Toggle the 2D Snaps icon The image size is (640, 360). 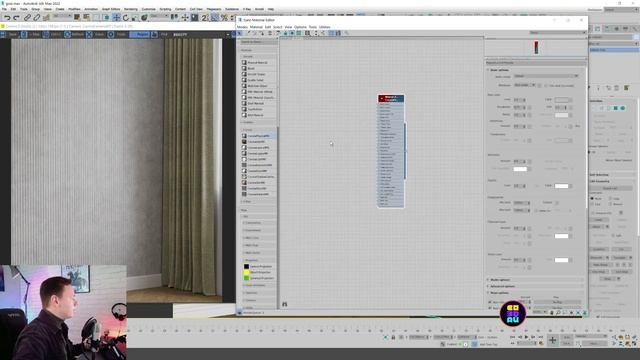[204, 18]
